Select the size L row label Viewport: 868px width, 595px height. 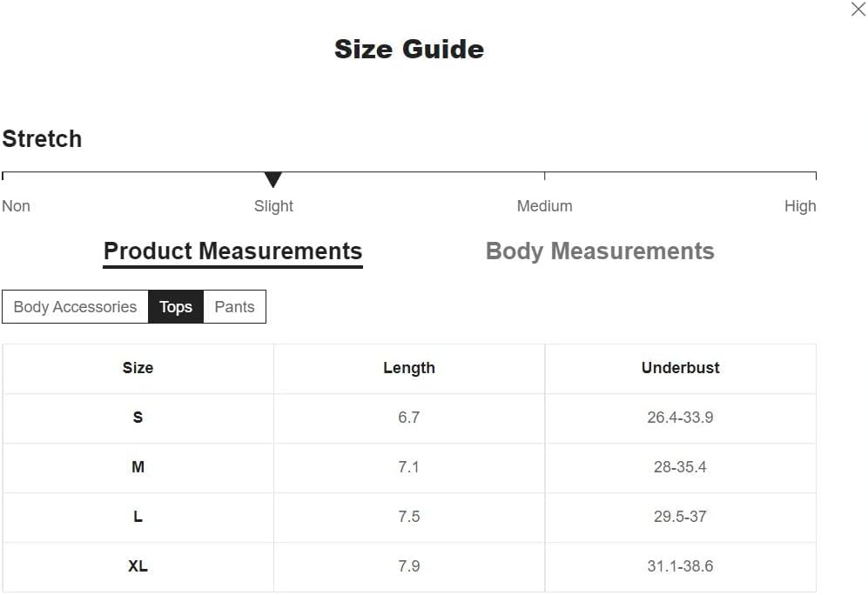pyautogui.click(x=138, y=517)
